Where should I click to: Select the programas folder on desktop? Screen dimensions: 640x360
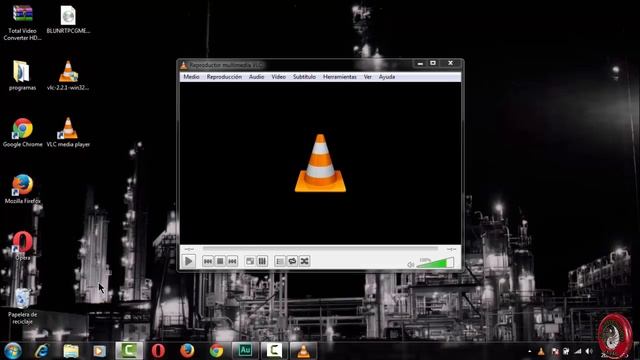tap(22, 76)
